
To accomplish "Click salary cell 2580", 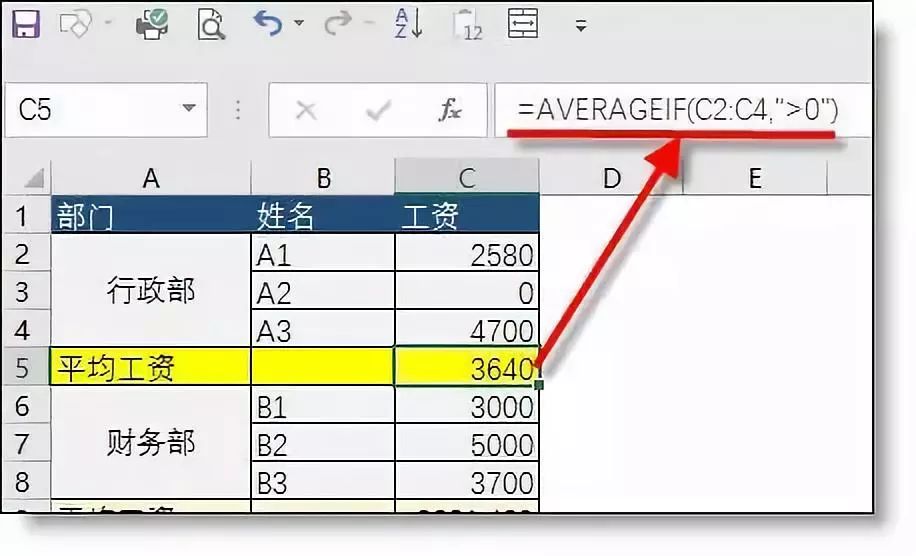I will [467, 254].
